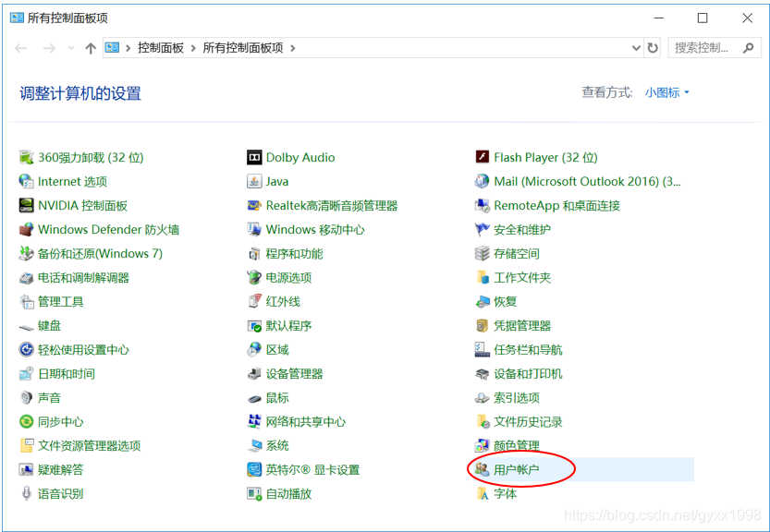Focus the 搜索控制面板 search field
The image size is (770, 532).
[715, 48]
